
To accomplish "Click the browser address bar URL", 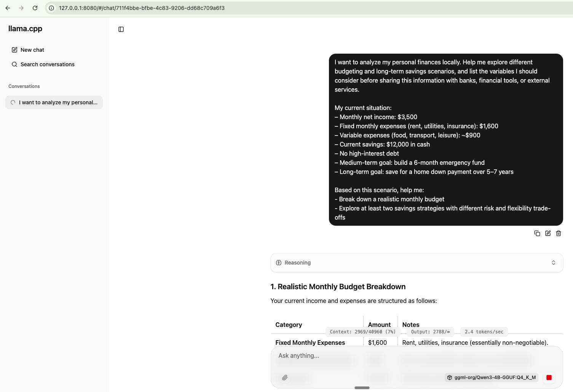I will coord(142,8).
